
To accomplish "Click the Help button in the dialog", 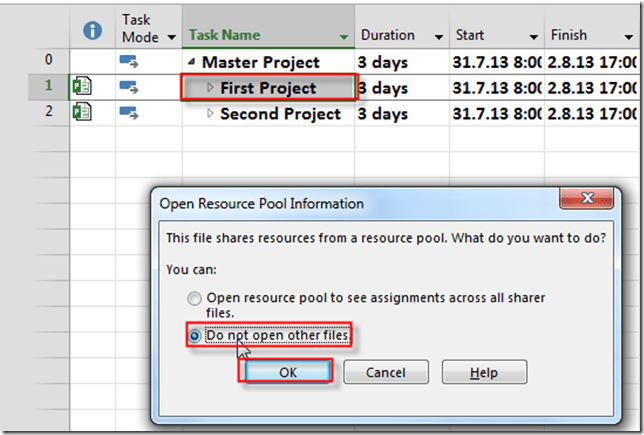I will 483,372.
